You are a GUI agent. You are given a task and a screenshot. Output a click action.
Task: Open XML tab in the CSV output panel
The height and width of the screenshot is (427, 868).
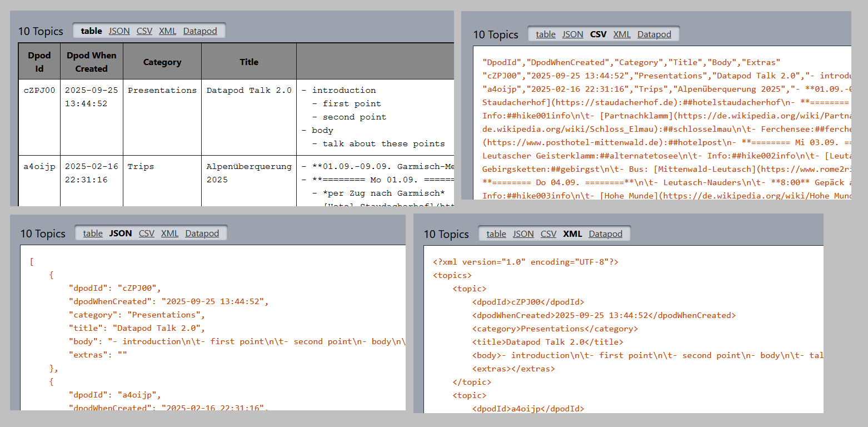click(x=621, y=34)
